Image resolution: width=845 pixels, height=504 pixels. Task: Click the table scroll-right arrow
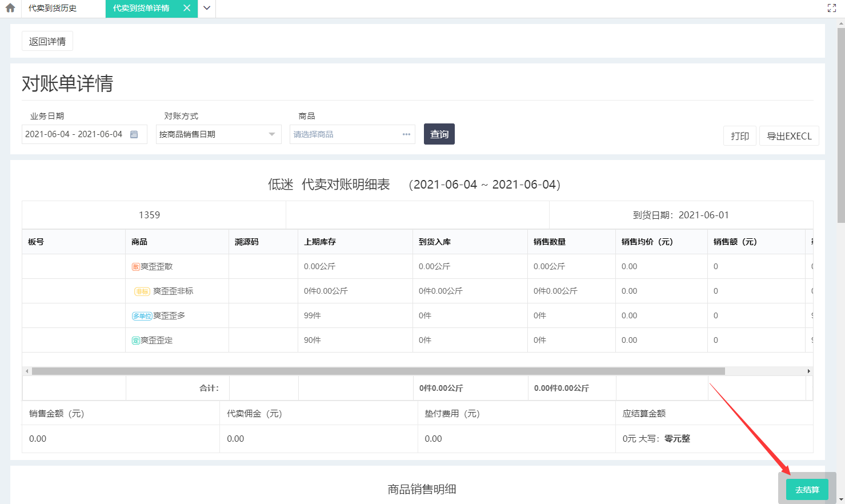(x=808, y=371)
